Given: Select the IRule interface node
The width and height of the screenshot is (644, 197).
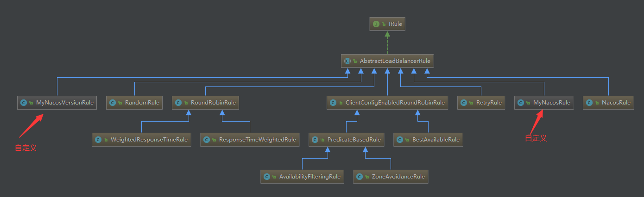Looking at the screenshot, I should pos(387,24).
